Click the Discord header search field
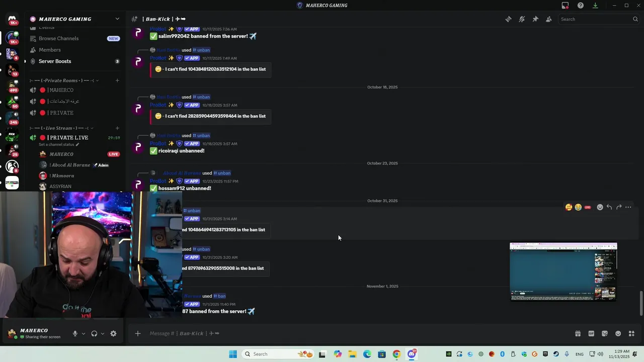644x362 pixels. pyautogui.click(x=599, y=19)
